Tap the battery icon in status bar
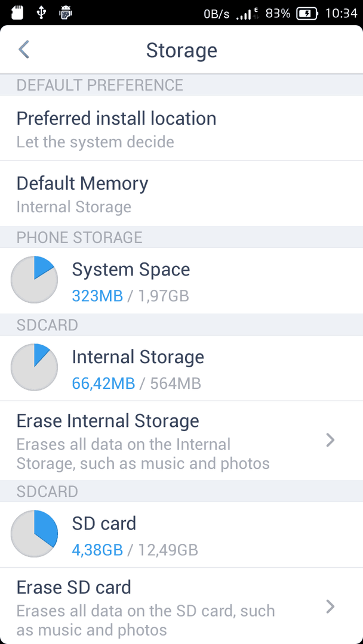 pyautogui.click(x=307, y=13)
